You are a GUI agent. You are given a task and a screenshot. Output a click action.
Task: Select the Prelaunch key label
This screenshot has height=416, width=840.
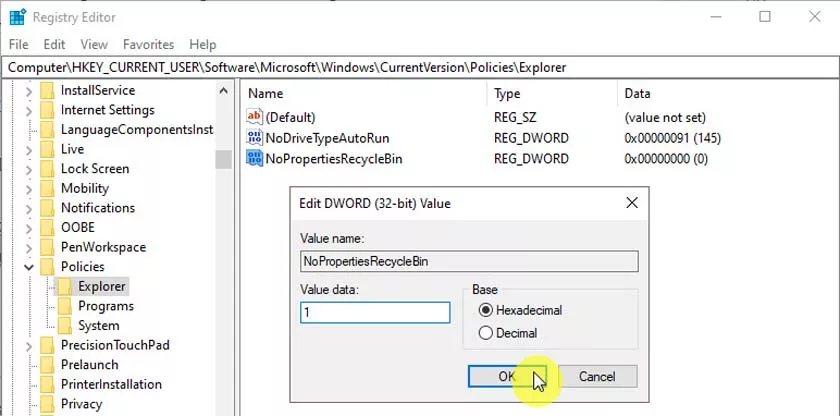coord(89,365)
